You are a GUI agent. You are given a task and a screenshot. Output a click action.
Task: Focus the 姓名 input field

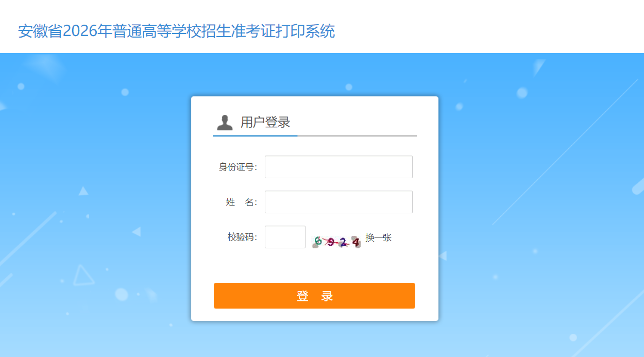[x=338, y=202]
